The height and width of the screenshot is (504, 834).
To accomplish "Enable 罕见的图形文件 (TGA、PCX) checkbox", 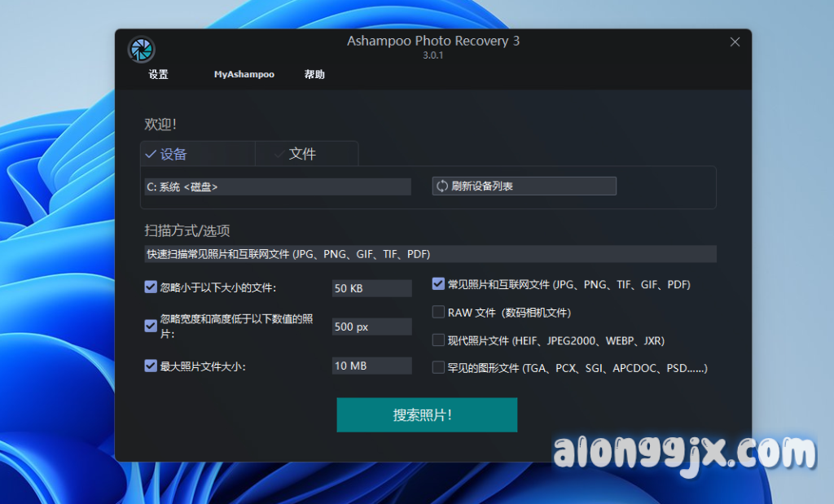I will [438, 368].
